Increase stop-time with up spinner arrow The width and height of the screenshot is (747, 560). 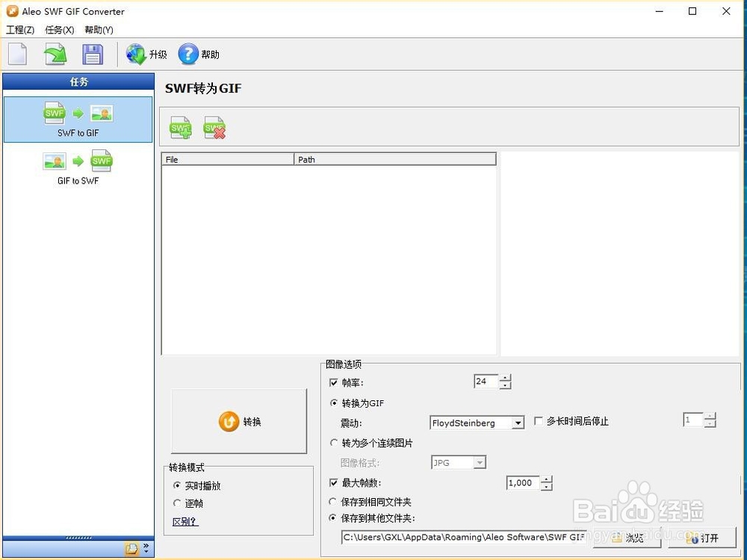coord(710,416)
